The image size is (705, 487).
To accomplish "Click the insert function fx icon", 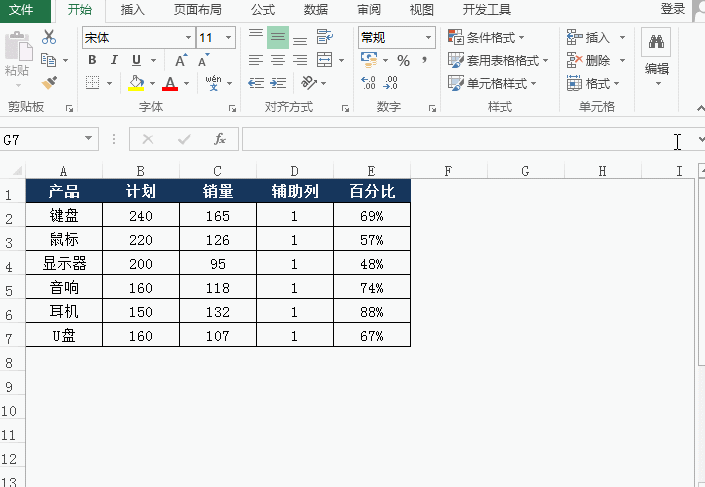I will click(219, 139).
